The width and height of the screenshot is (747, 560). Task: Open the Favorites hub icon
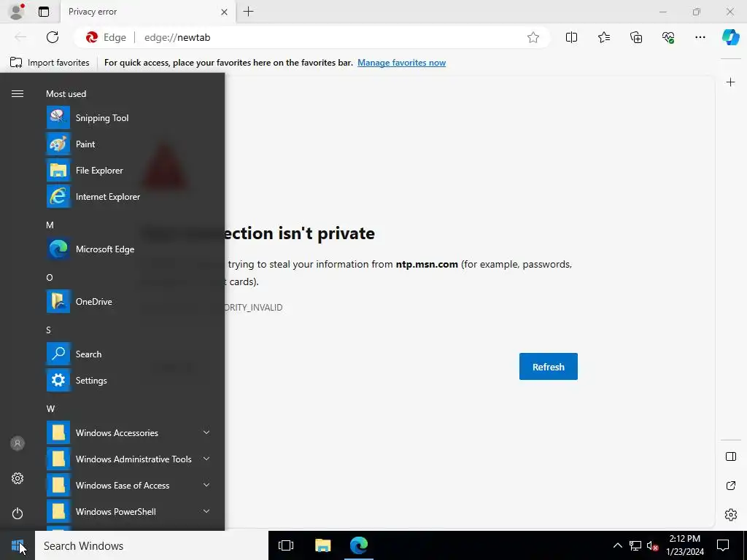coord(603,37)
